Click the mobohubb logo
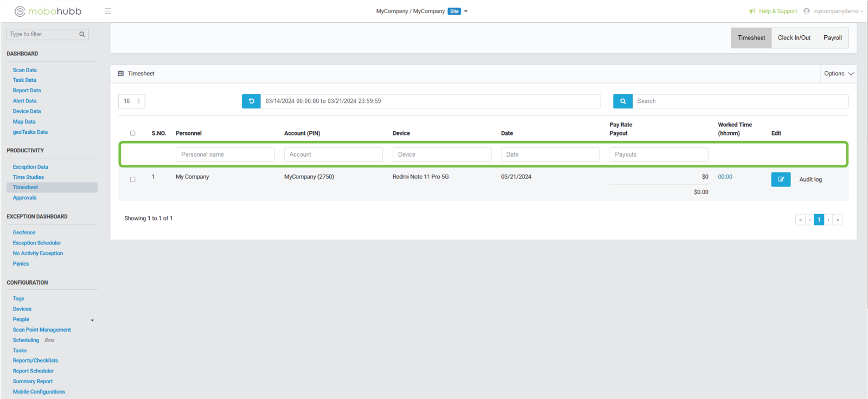This screenshot has width=868, height=399. [x=48, y=11]
